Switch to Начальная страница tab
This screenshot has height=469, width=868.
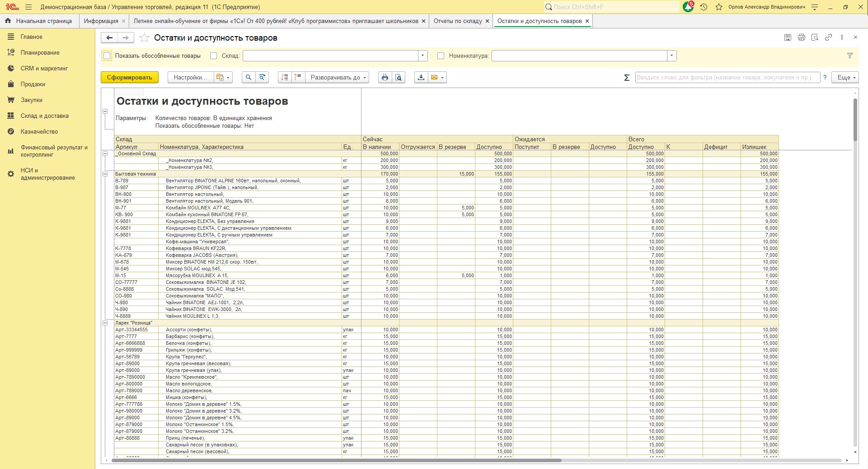coord(39,21)
